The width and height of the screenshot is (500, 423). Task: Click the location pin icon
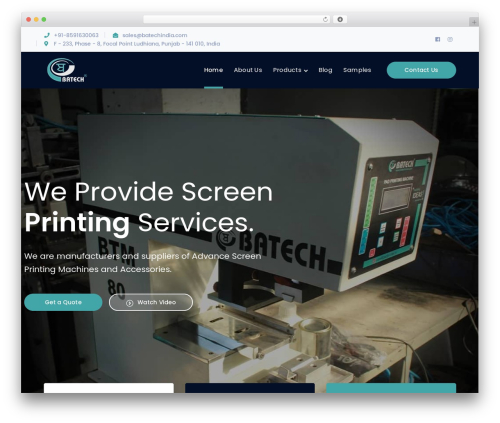46,44
